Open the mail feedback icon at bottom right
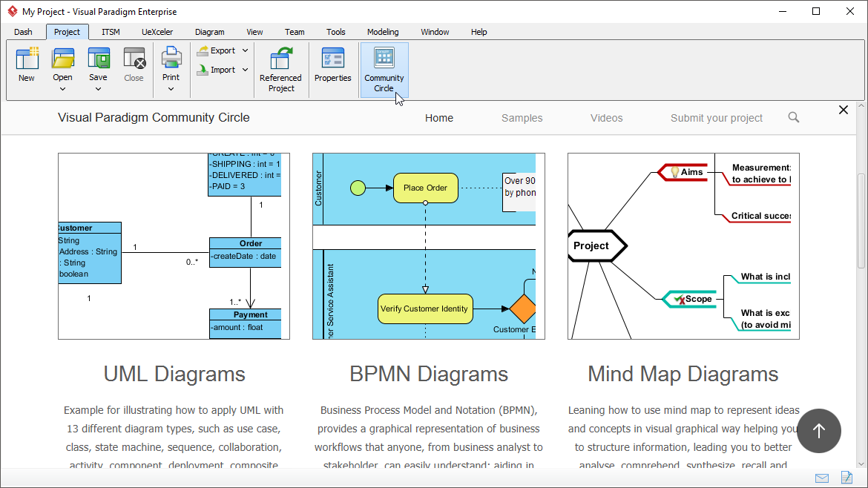The height and width of the screenshot is (488, 868). tap(822, 478)
